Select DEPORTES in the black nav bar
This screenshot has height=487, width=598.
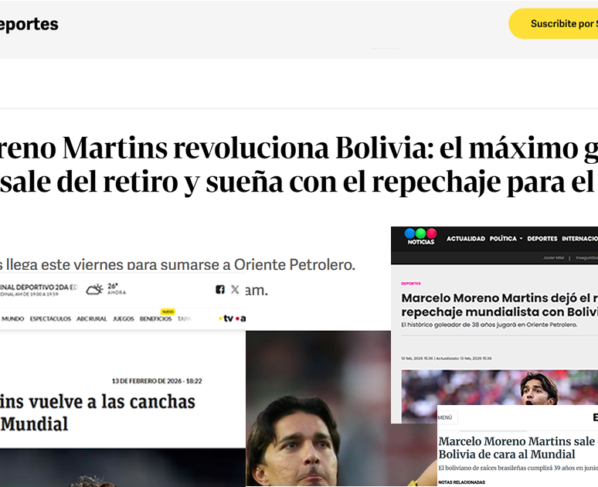(542, 238)
